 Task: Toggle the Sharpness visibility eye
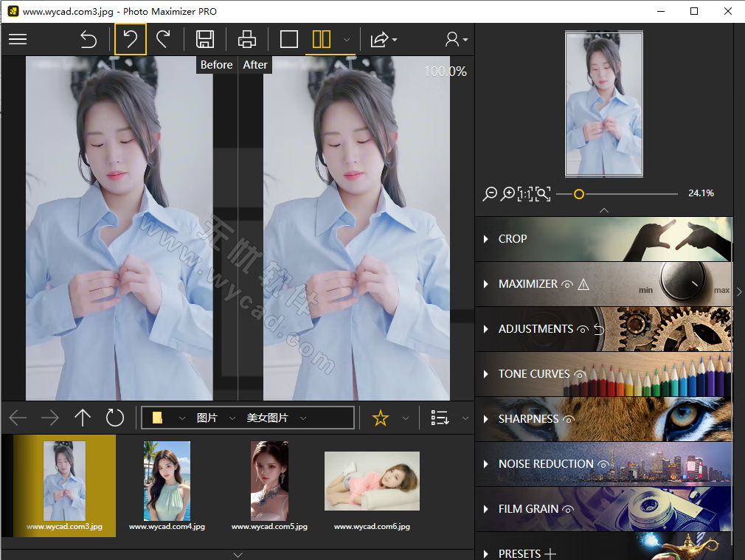pos(567,419)
